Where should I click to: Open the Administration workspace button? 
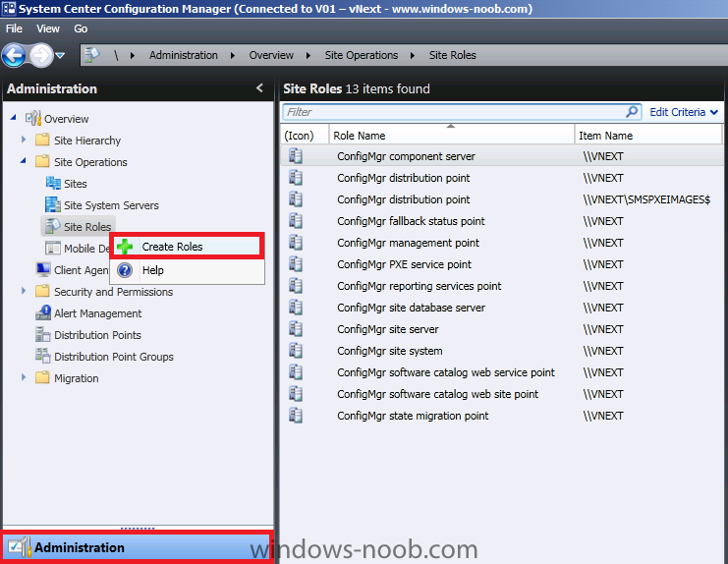[x=138, y=547]
